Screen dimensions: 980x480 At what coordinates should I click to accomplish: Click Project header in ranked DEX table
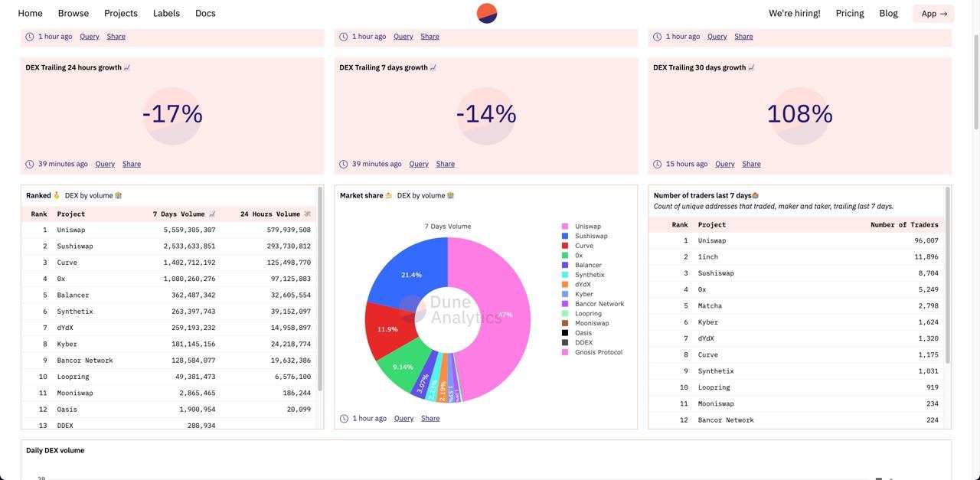(x=70, y=214)
